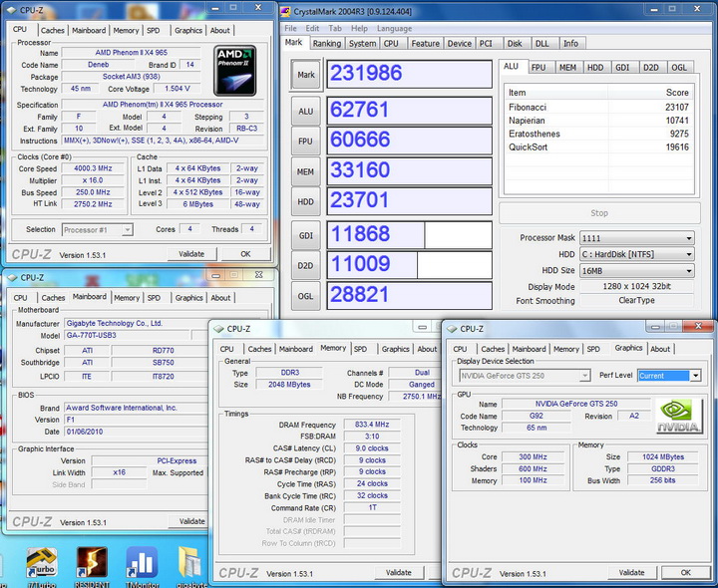This screenshot has width=718, height=588.
Task: Run the GDI benchmark button
Action: coord(306,235)
